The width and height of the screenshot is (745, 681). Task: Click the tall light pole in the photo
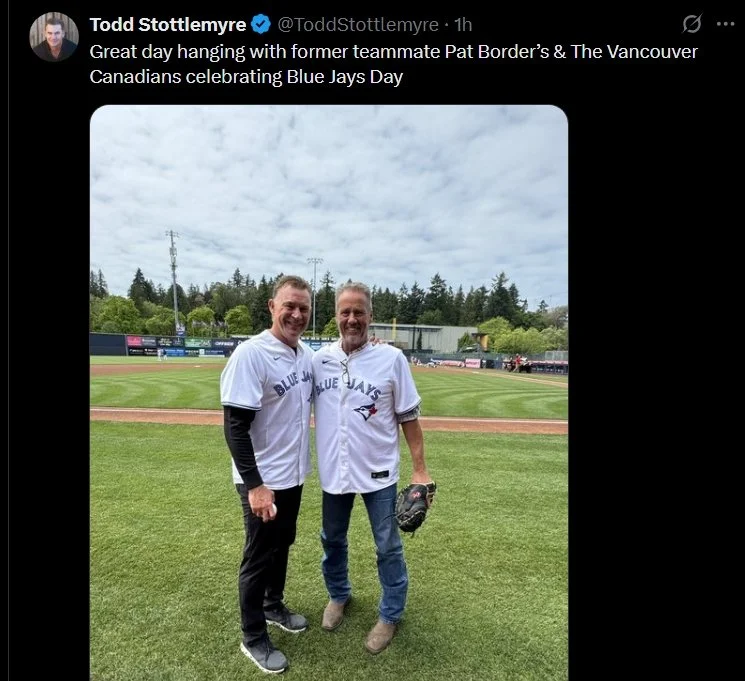(173, 280)
